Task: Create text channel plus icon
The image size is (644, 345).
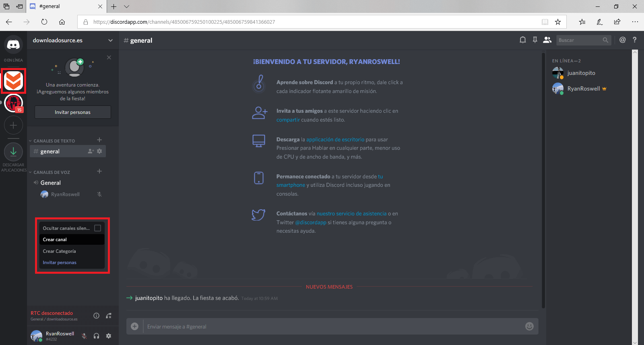Action: point(99,140)
